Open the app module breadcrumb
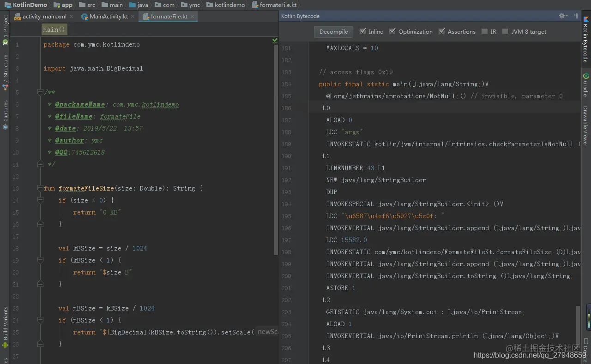Viewport: 591px width, 364px height. pos(63,5)
